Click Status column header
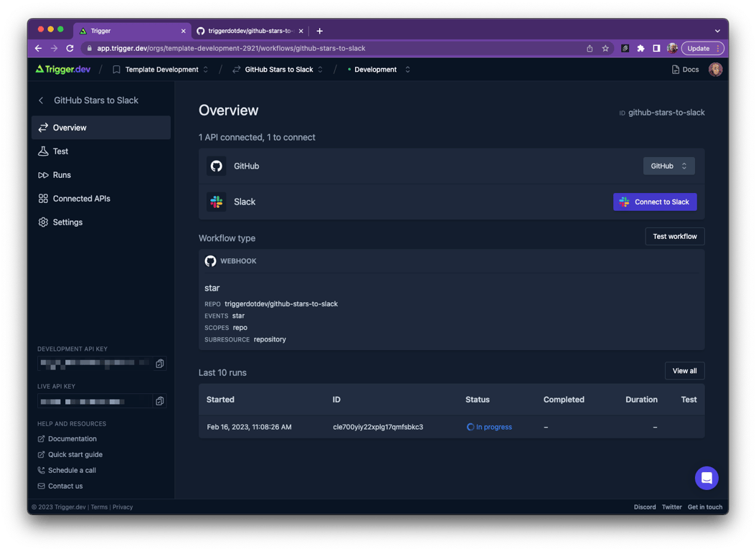Image resolution: width=756 pixels, height=551 pixels. coord(477,400)
